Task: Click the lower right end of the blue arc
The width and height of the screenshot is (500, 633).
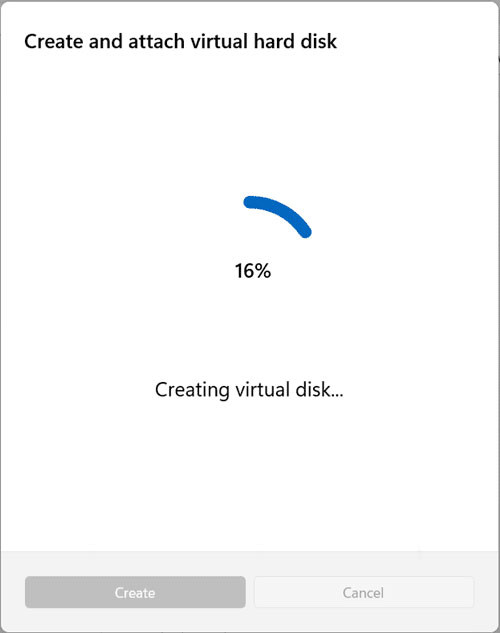Action: (305, 232)
